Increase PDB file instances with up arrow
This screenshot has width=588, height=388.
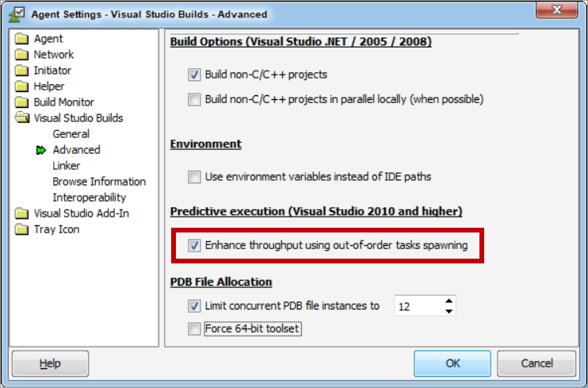(449, 301)
